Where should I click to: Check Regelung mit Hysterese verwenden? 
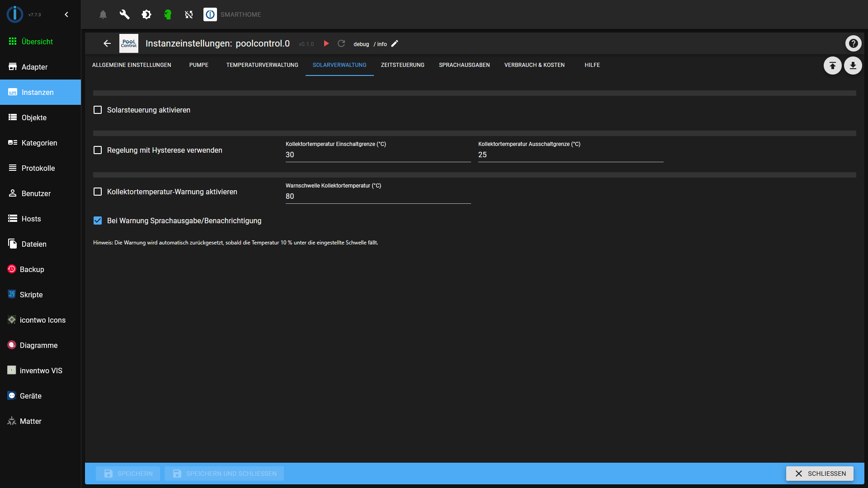point(98,150)
